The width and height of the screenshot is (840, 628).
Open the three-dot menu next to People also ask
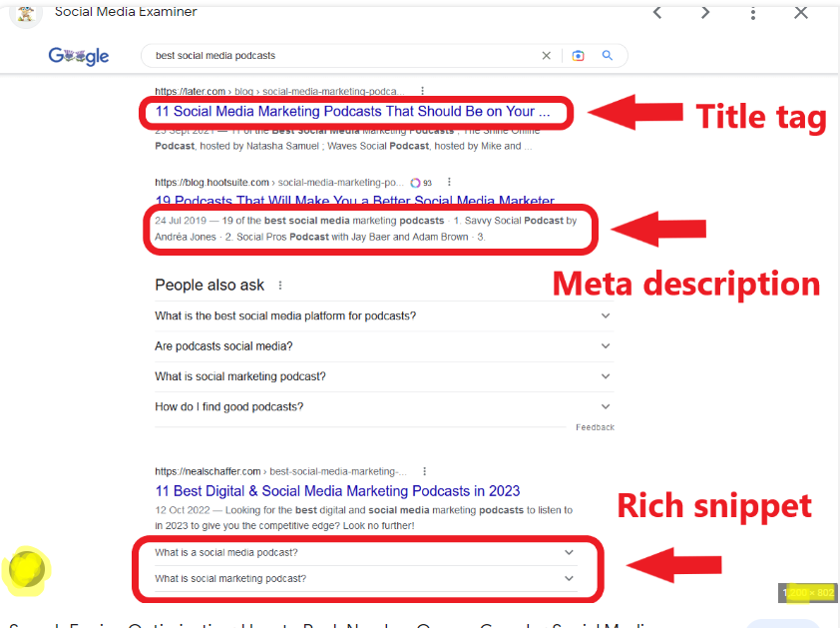(280, 286)
